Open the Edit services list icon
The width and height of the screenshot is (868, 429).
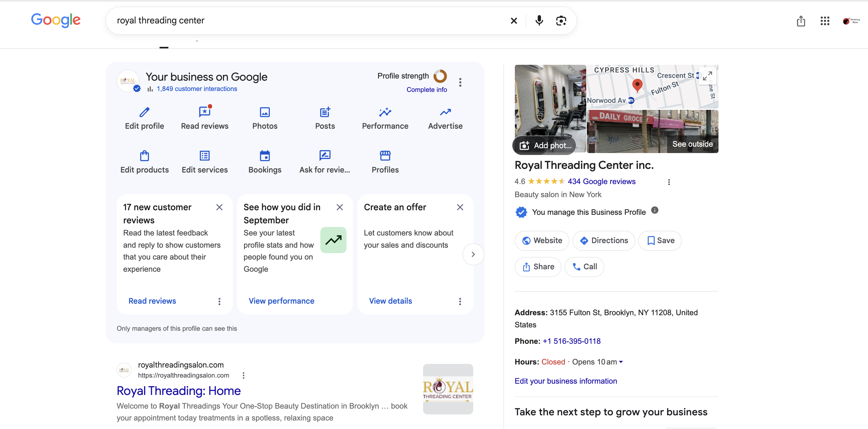(x=205, y=155)
